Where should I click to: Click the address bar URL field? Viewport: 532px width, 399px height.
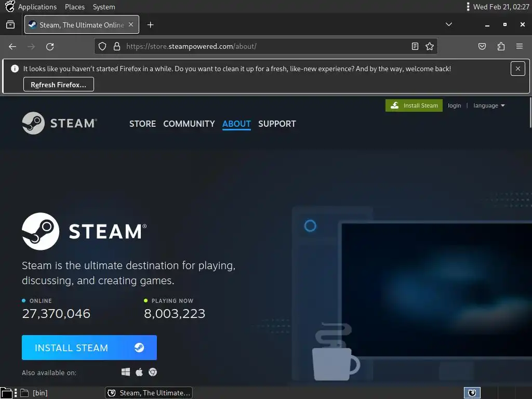coord(265,46)
